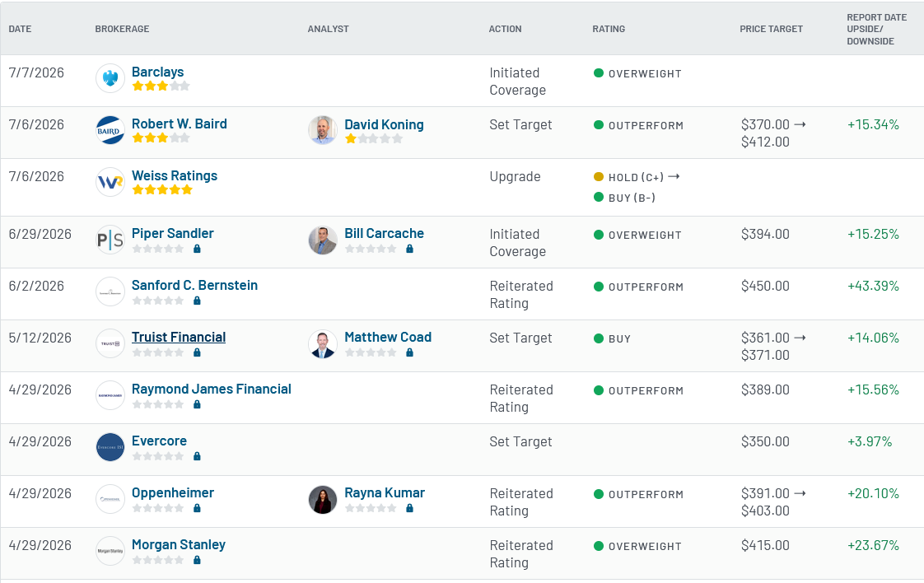Open the Truist Financial link
924x583 pixels.
click(179, 337)
